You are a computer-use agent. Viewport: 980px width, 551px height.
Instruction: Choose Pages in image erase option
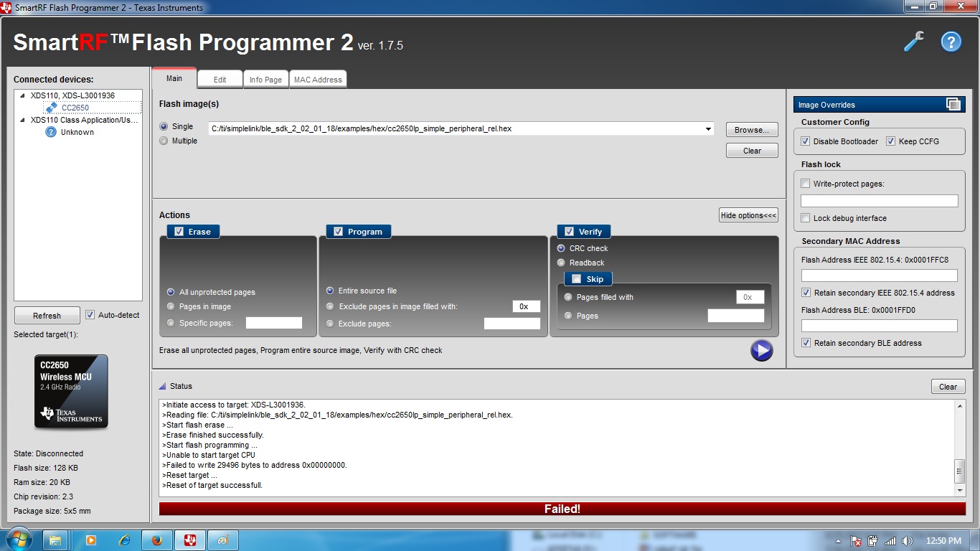click(x=171, y=306)
